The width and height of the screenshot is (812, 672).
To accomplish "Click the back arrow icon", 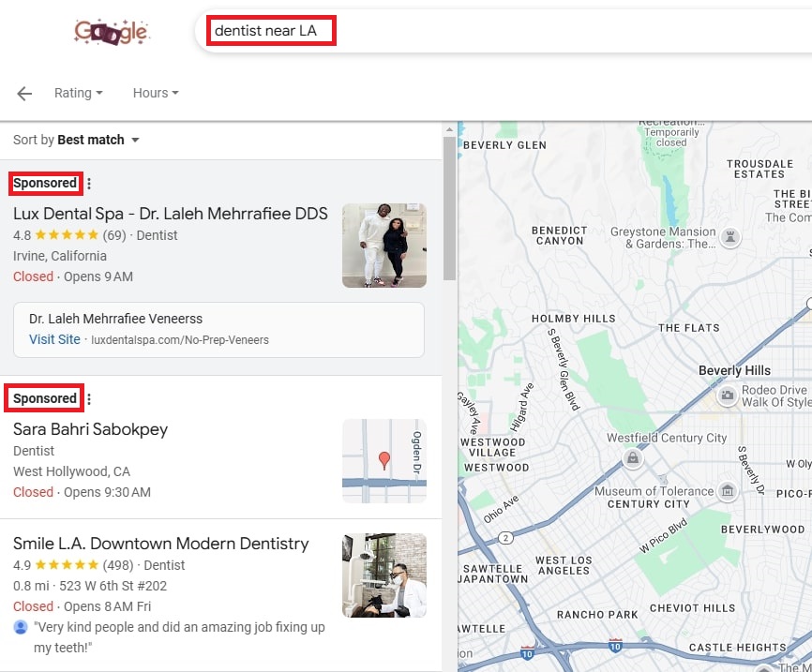I will pyautogui.click(x=24, y=94).
